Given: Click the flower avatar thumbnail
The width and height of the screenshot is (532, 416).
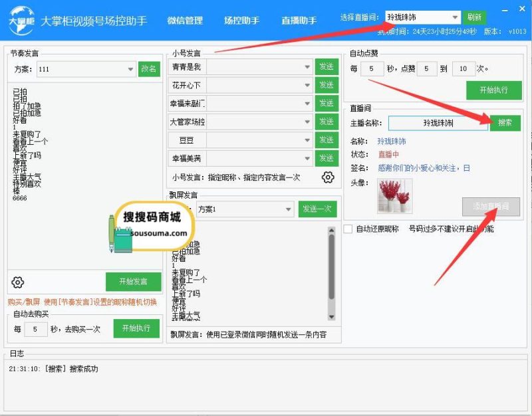Looking at the screenshot, I should [x=395, y=195].
